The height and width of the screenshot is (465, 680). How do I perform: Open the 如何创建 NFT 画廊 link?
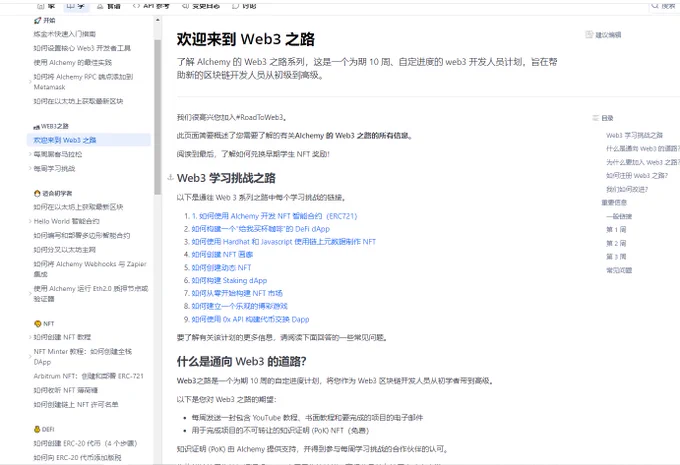coord(222,255)
